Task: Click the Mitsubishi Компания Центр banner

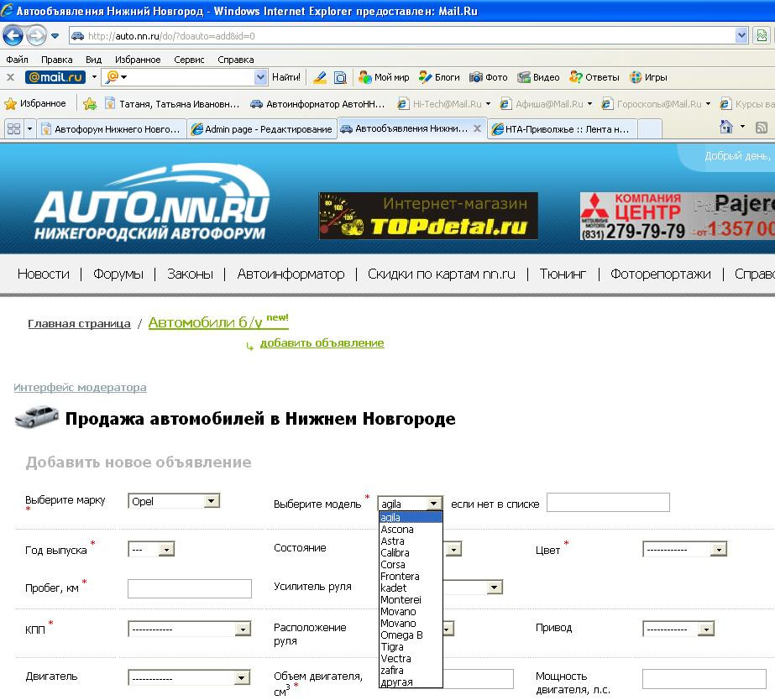Action: [677, 217]
